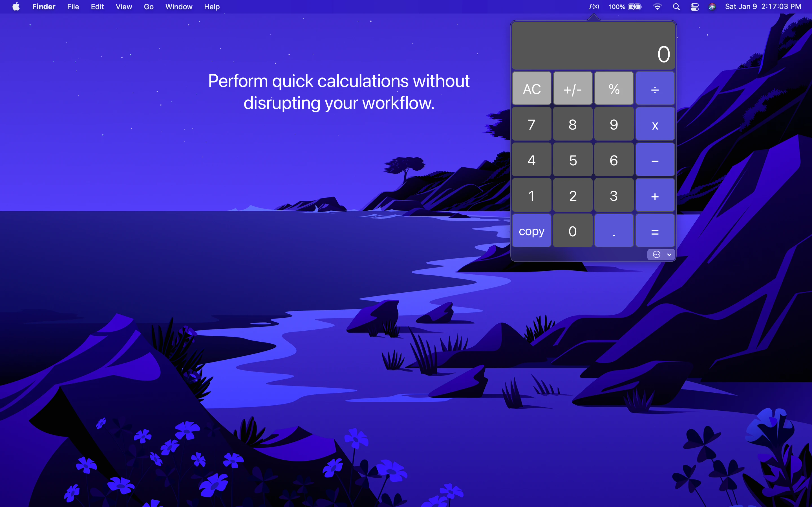Open the Go menu
This screenshot has height=507, width=812.
coord(148,7)
